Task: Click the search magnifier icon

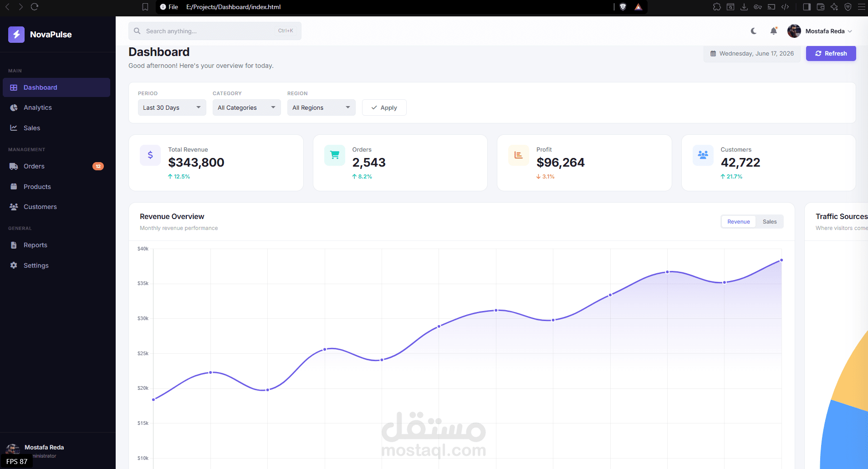Action: [x=137, y=31]
